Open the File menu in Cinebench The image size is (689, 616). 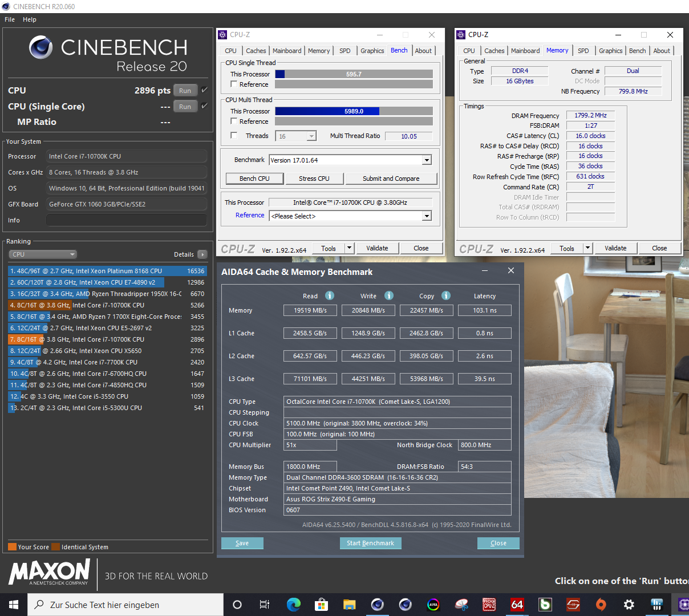(x=10, y=19)
